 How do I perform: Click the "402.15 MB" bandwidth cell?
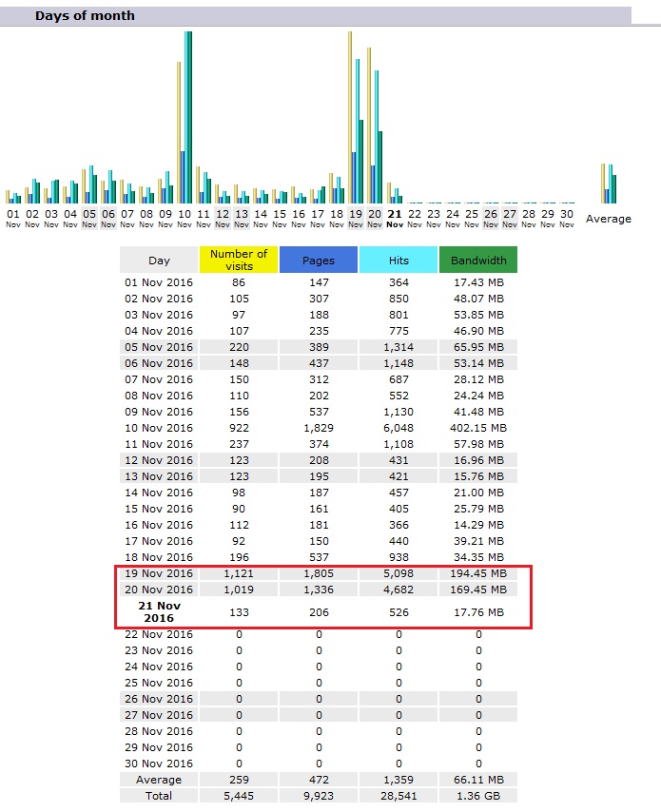point(478,428)
